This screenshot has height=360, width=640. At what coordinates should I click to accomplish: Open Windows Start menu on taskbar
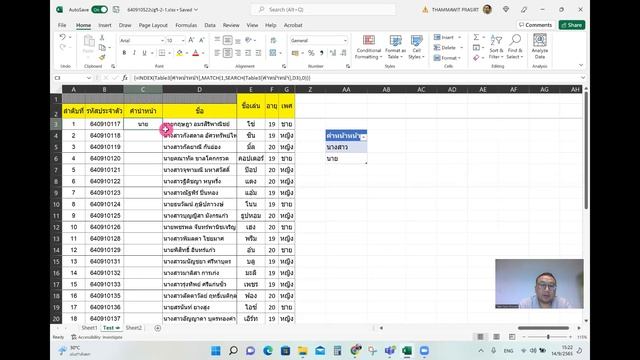pyautogui.click(x=216, y=351)
